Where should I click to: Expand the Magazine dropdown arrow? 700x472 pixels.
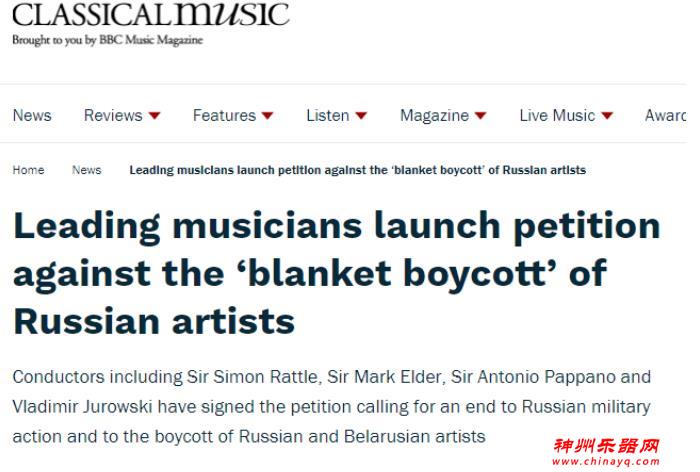(x=481, y=116)
